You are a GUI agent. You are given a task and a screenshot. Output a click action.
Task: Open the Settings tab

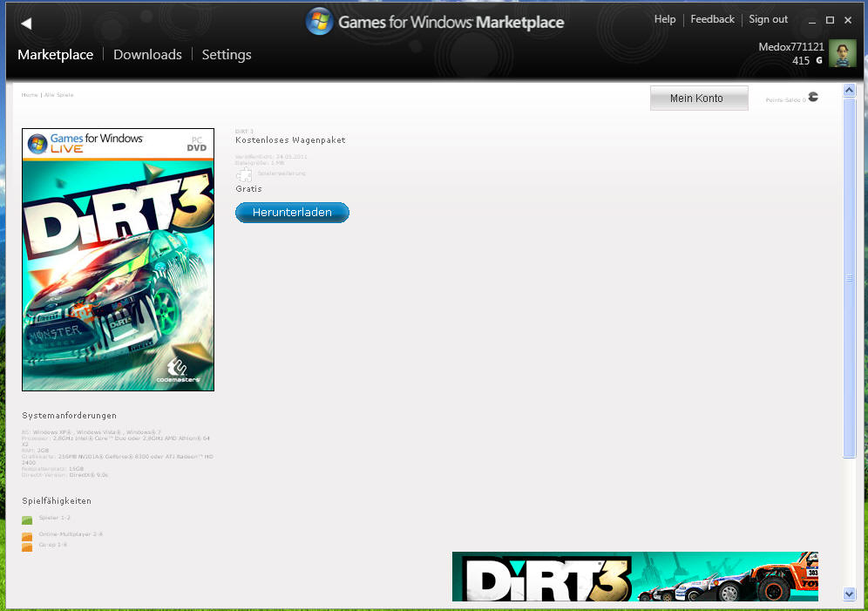[x=227, y=54]
